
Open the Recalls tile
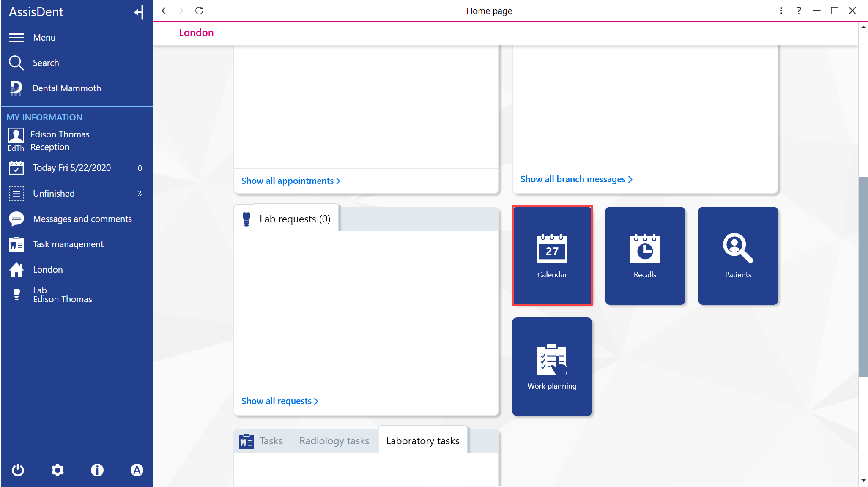click(x=645, y=256)
